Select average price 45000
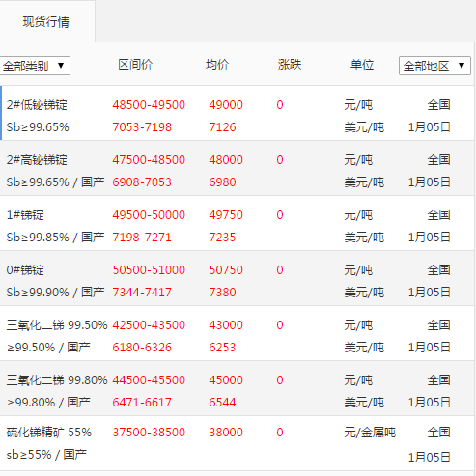Viewport: 476px width, 476px height. (226, 380)
